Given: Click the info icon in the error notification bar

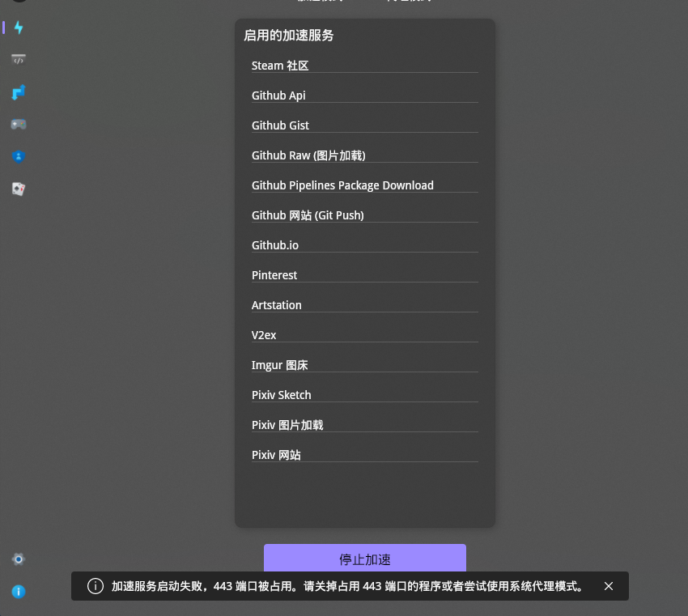Looking at the screenshot, I should (95, 586).
